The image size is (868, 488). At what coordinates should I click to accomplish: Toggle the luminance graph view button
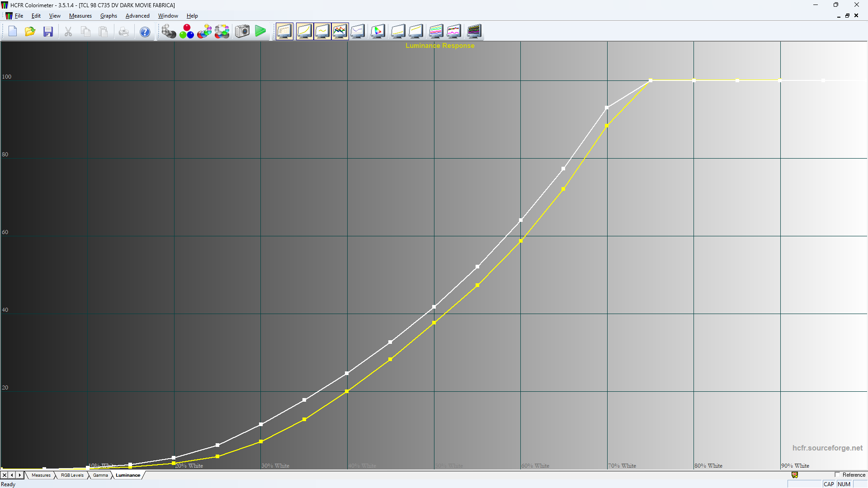305,32
